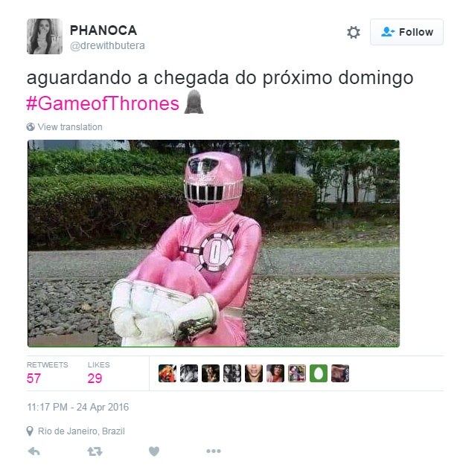View the 57 retweets count
Viewport: 463px width, 476px height.
[33, 379]
